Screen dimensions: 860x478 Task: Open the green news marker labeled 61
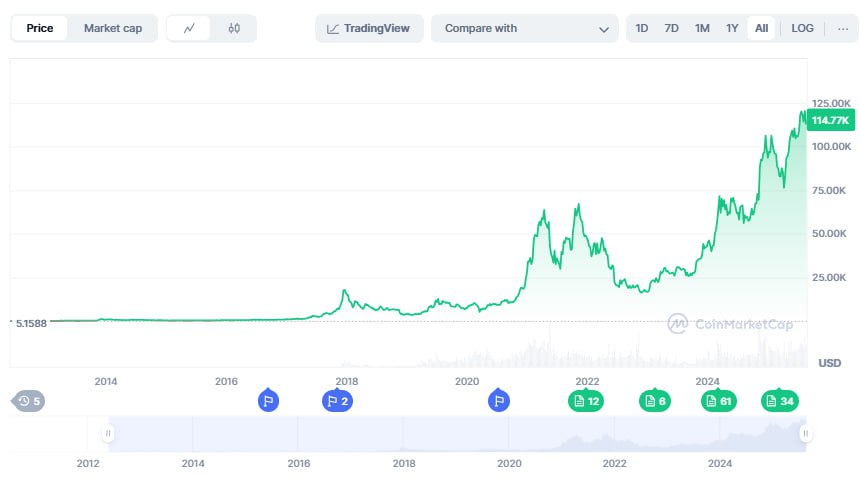click(719, 401)
